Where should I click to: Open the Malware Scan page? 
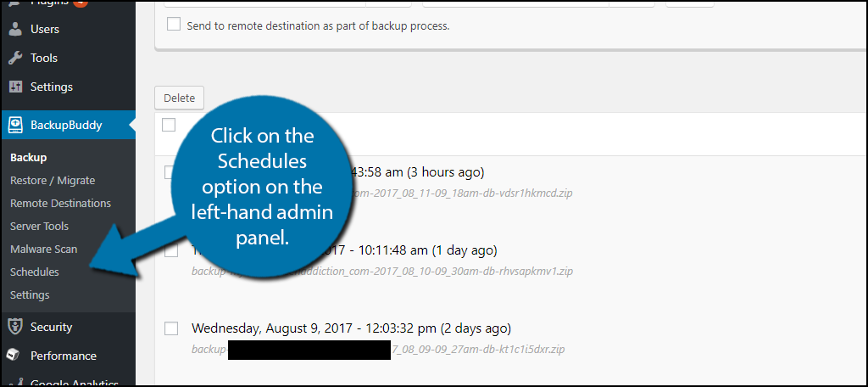point(44,250)
